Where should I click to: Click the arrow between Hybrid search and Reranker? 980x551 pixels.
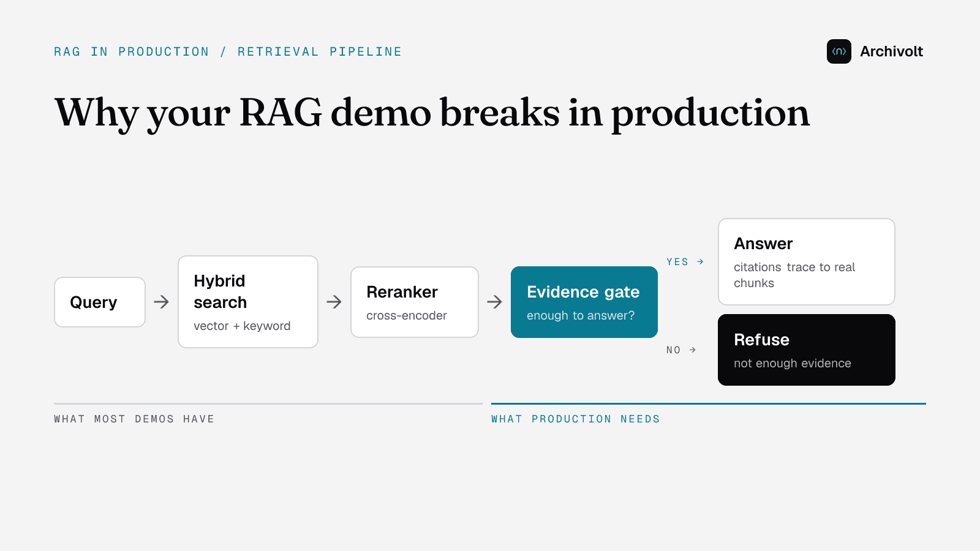point(334,302)
